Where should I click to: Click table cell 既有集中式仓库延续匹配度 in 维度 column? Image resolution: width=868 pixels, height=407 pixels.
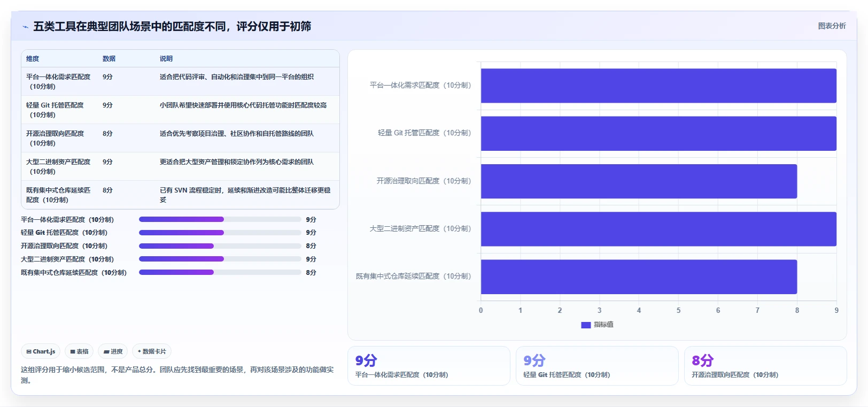[x=58, y=195]
